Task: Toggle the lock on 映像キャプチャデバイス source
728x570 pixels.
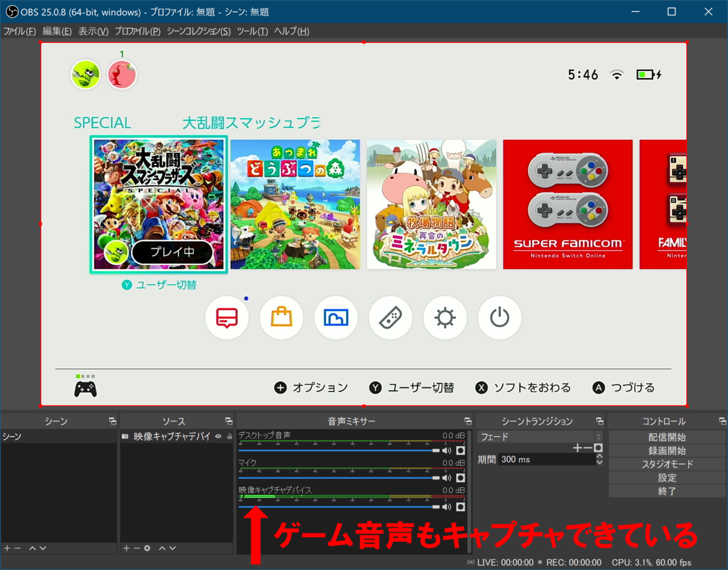Action: click(229, 436)
